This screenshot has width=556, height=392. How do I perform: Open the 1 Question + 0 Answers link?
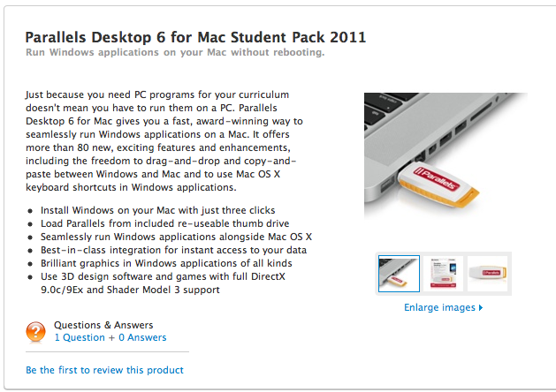(110, 337)
